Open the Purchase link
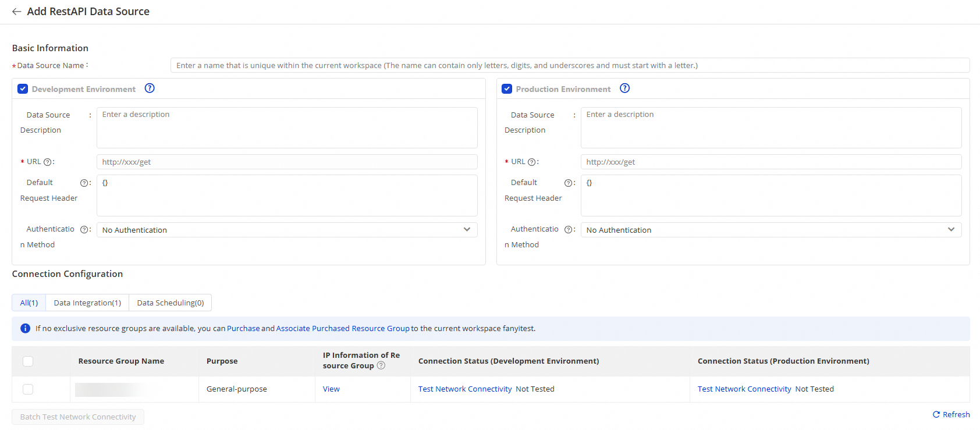This screenshot has height=430, width=980. tap(243, 329)
